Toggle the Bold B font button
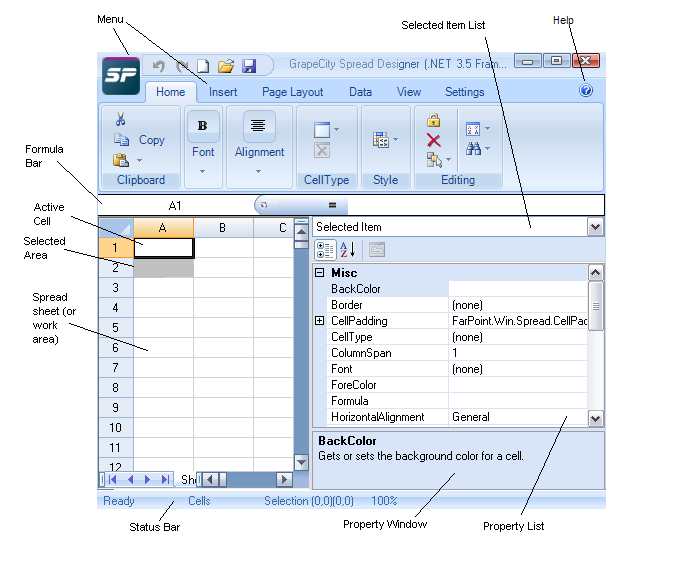678x572 pixels. tap(202, 126)
